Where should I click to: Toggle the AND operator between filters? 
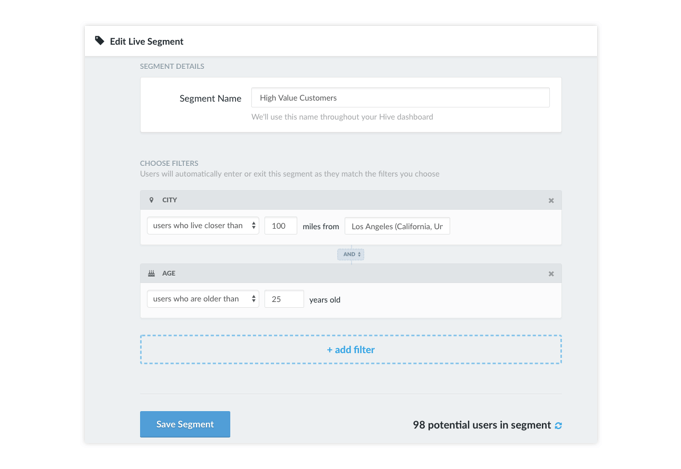click(x=351, y=254)
